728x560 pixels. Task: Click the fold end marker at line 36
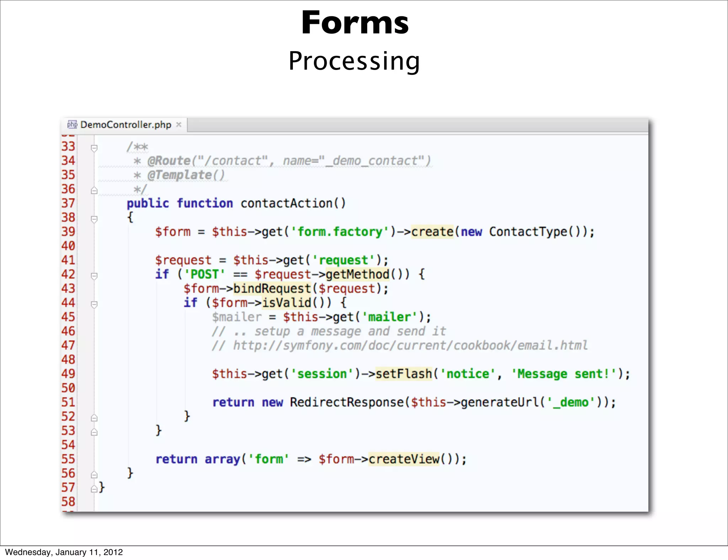(x=94, y=190)
